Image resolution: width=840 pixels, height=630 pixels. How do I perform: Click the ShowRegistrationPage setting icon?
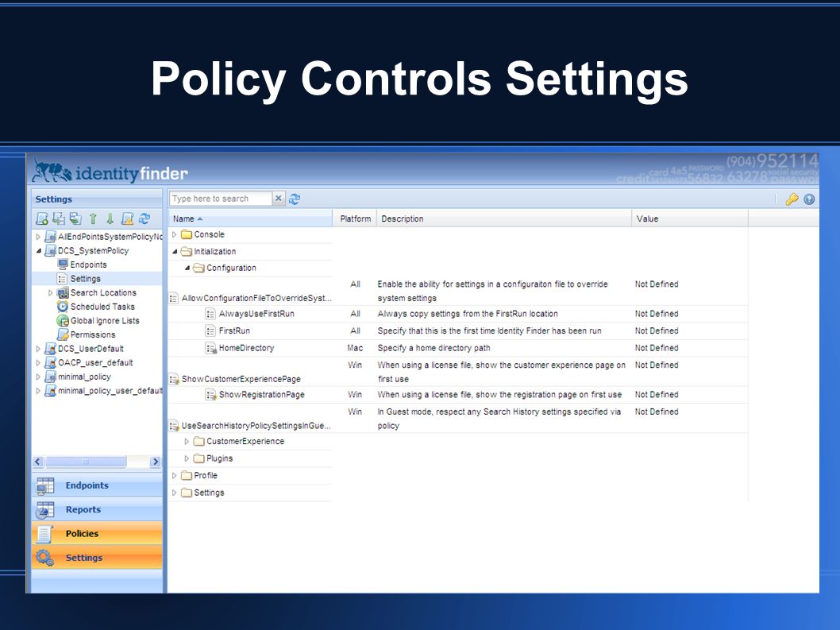210,395
